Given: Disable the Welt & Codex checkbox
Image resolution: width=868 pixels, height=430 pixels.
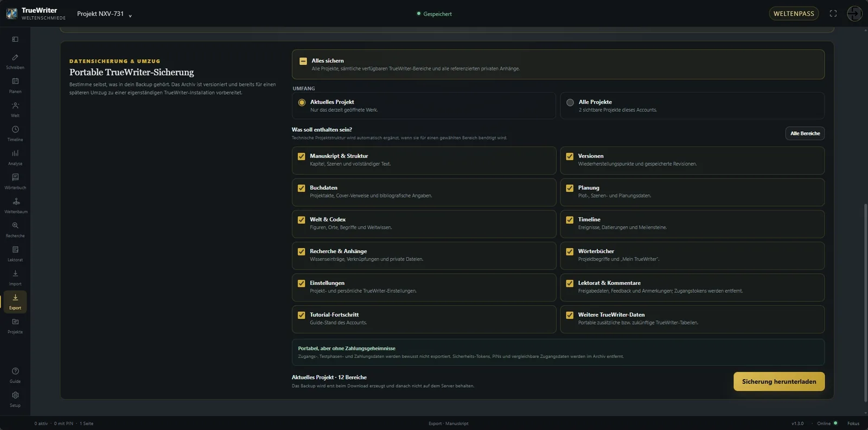Looking at the screenshot, I should pos(302,220).
